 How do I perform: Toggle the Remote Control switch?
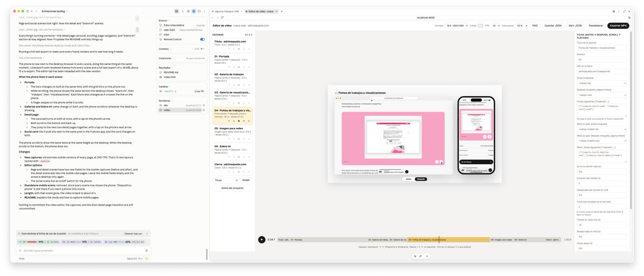[x=202, y=39]
